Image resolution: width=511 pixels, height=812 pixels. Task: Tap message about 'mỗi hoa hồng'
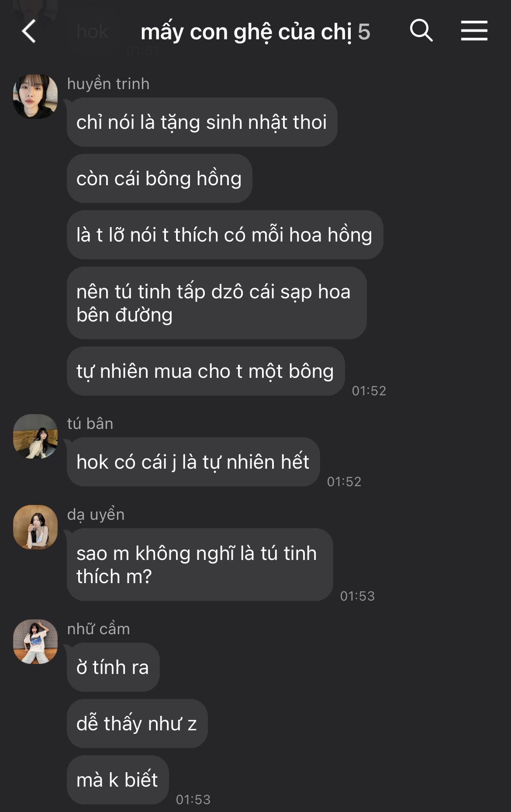point(225,235)
